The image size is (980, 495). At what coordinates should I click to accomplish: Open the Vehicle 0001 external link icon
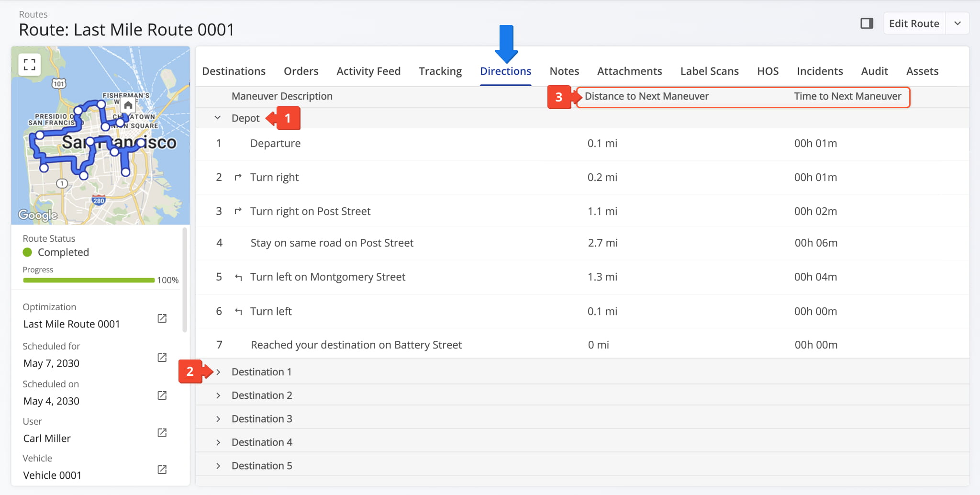pyautogui.click(x=162, y=470)
